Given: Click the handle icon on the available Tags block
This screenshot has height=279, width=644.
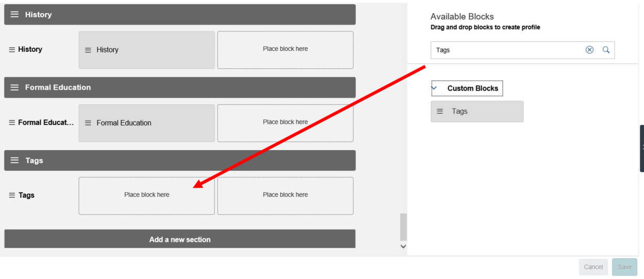Looking at the screenshot, I should [440, 111].
